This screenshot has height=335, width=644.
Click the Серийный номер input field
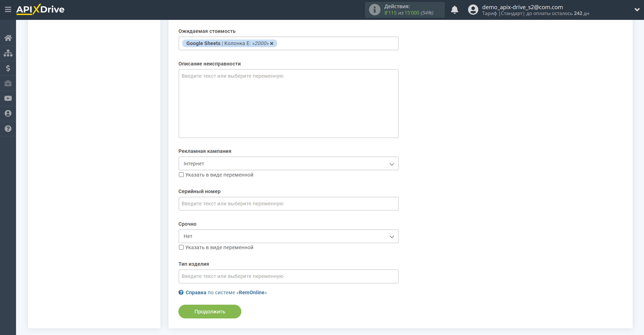(x=288, y=204)
